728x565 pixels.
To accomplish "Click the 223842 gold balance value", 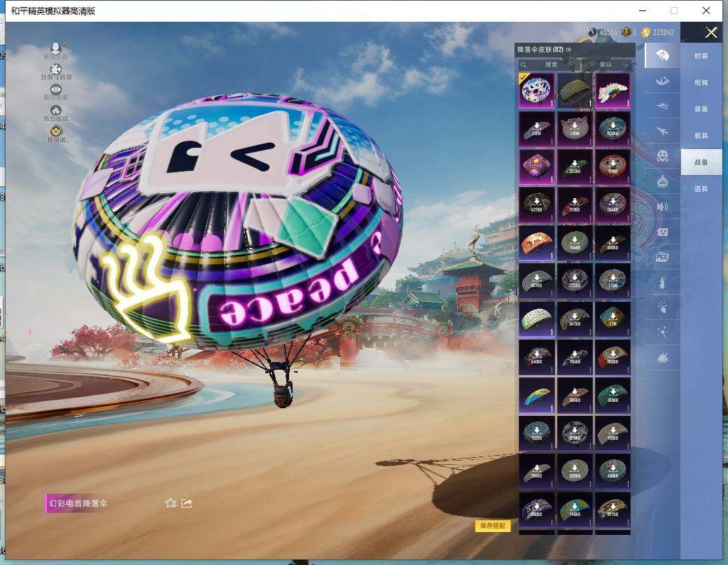I will tap(663, 32).
